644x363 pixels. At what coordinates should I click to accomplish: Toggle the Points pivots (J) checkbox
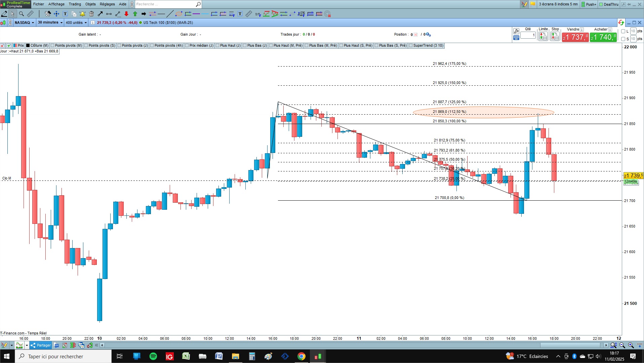[119, 46]
